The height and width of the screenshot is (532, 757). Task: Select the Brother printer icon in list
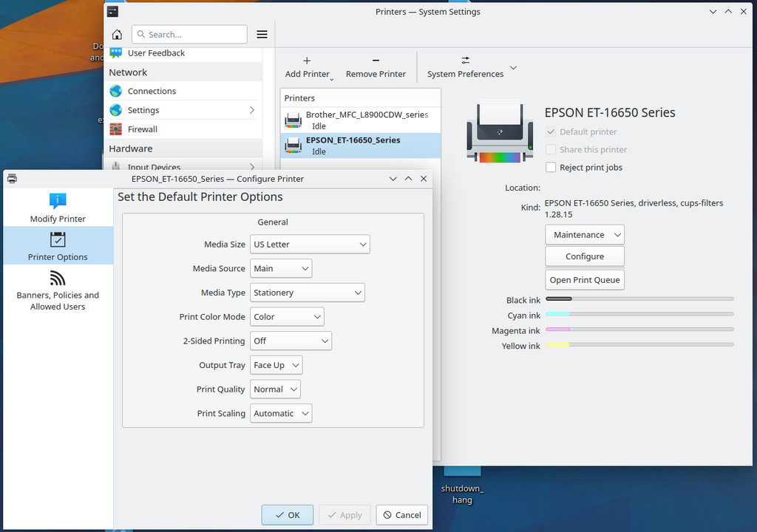293,120
